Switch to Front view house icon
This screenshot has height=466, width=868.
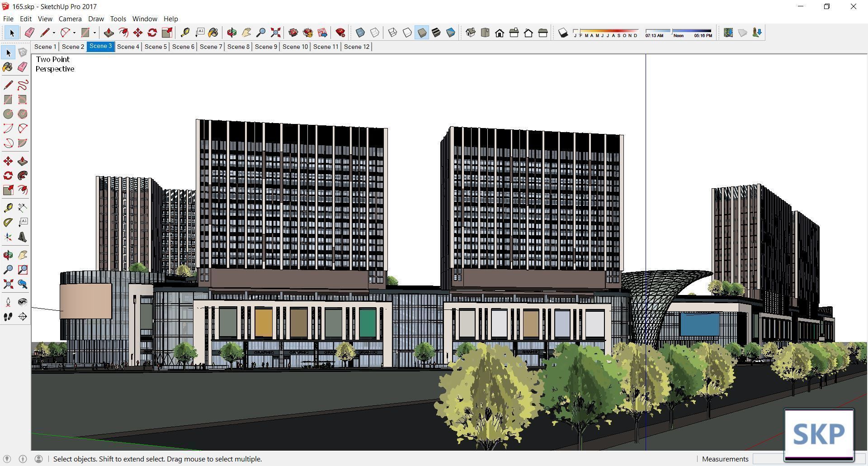500,33
